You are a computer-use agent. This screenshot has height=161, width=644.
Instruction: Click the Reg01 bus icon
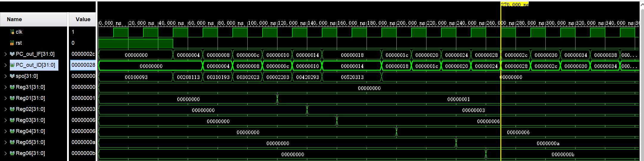coord(12,98)
